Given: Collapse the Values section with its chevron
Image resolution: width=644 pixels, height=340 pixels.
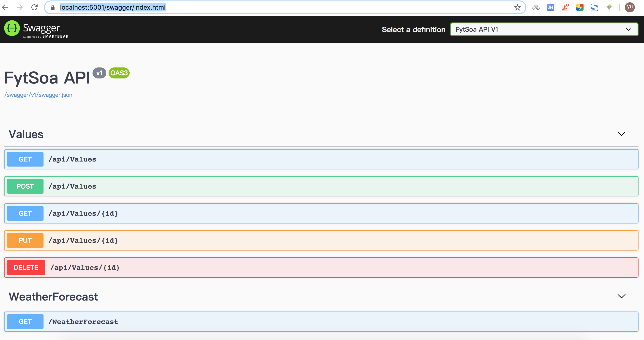Looking at the screenshot, I should pos(621,134).
